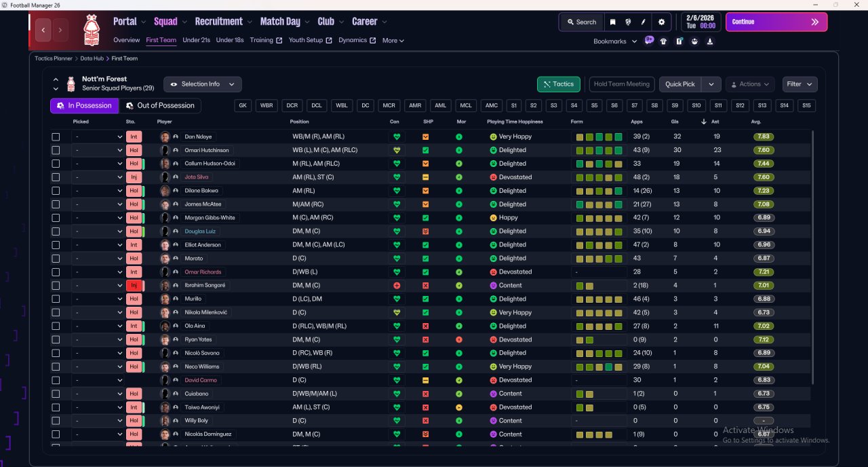
Task: Tick the checkbox for Dan Ndoye
Action: pyautogui.click(x=56, y=136)
